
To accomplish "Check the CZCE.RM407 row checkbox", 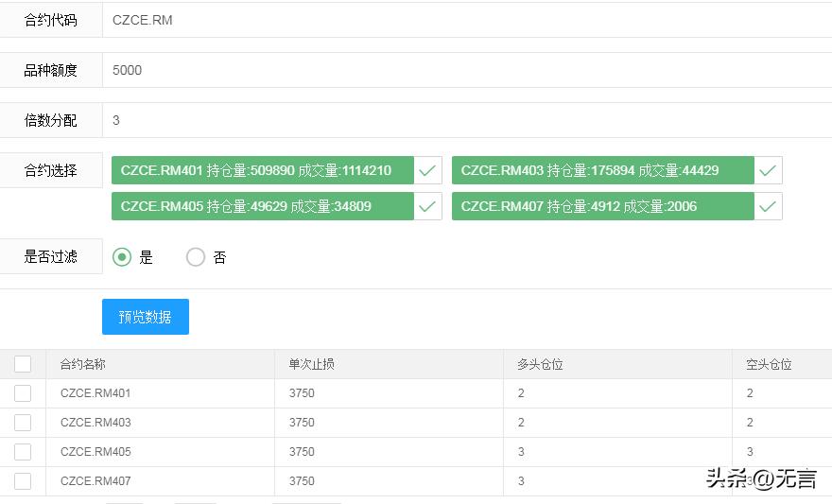I will 23,481.
